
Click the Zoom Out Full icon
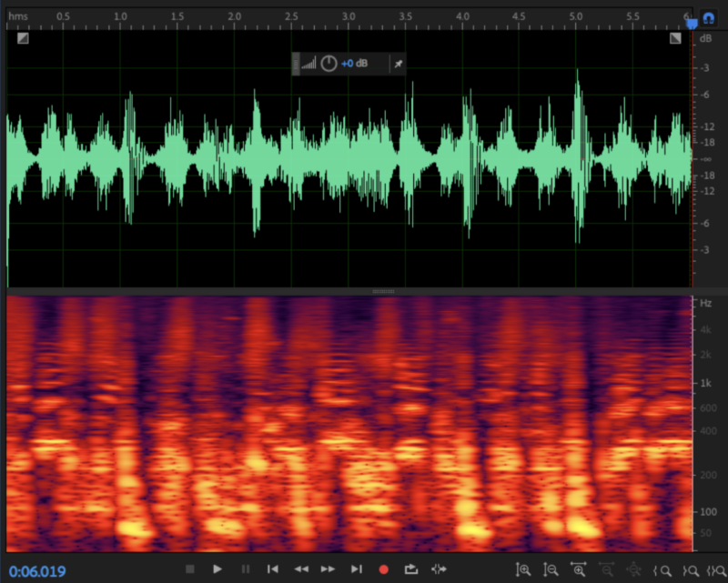[x=634, y=570]
